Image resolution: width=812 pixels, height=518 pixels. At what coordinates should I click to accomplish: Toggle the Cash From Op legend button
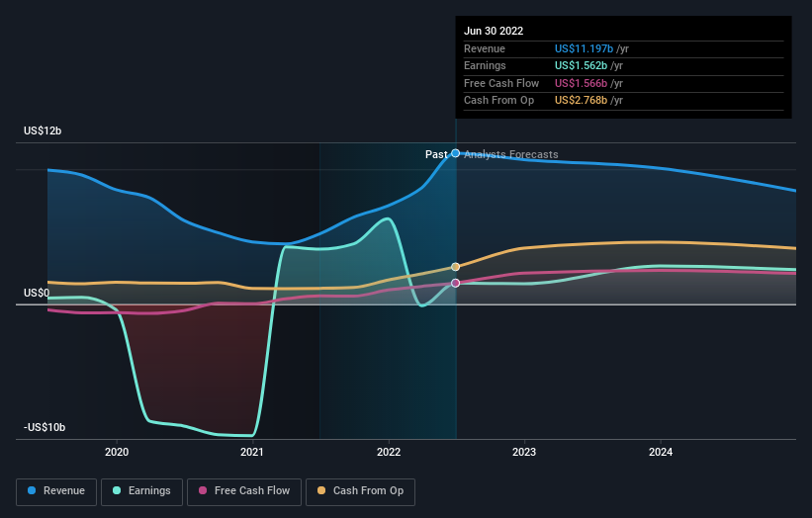point(360,491)
